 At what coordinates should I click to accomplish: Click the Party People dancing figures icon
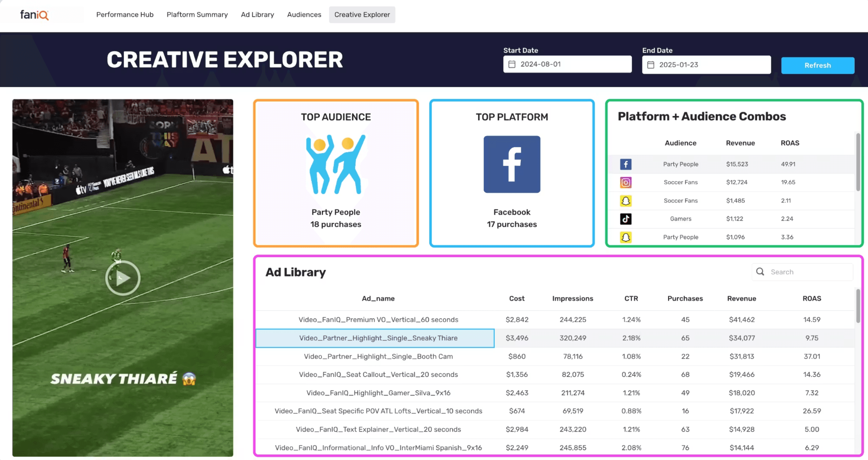336,165
